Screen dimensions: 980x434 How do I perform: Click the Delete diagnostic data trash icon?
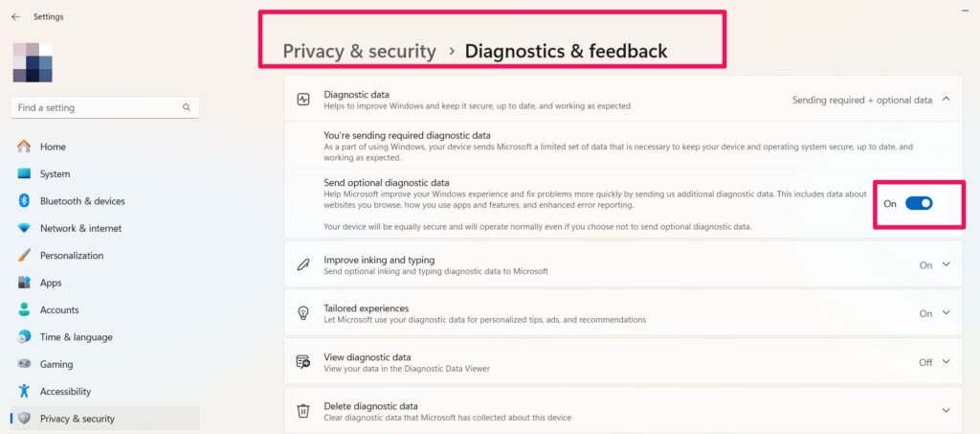coord(303,411)
